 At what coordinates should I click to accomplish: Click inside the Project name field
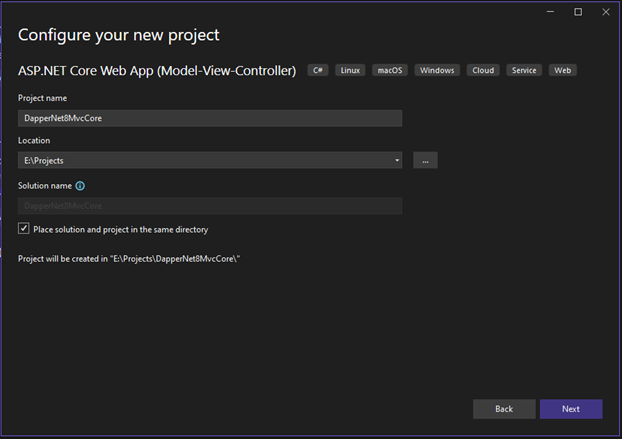pyautogui.click(x=210, y=118)
